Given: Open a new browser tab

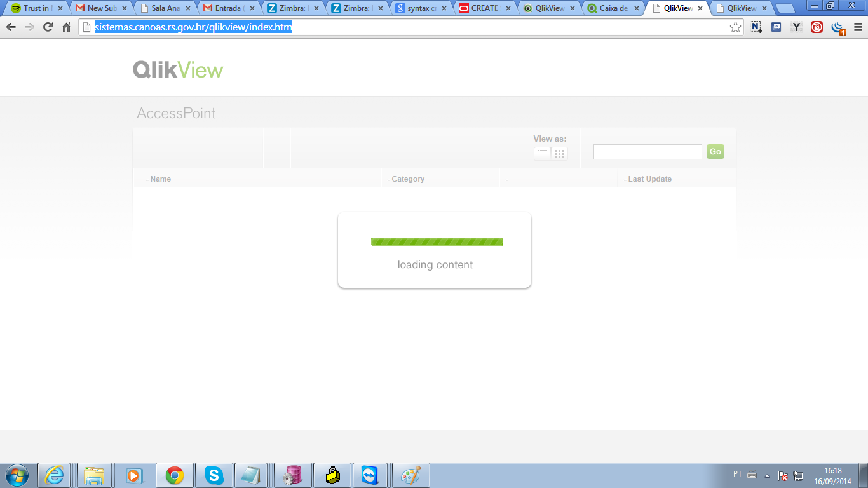Looking at the screenshot, I should point(785,9).
